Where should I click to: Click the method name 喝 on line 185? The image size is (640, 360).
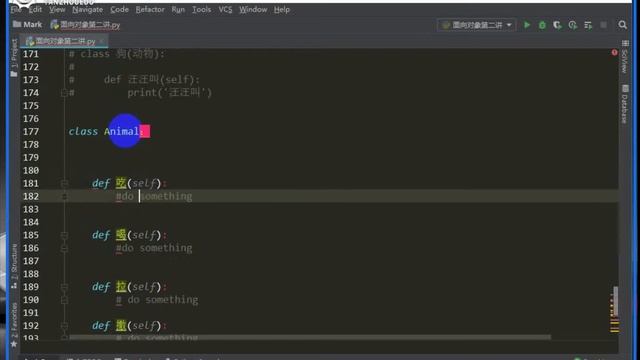click(121, 235)
